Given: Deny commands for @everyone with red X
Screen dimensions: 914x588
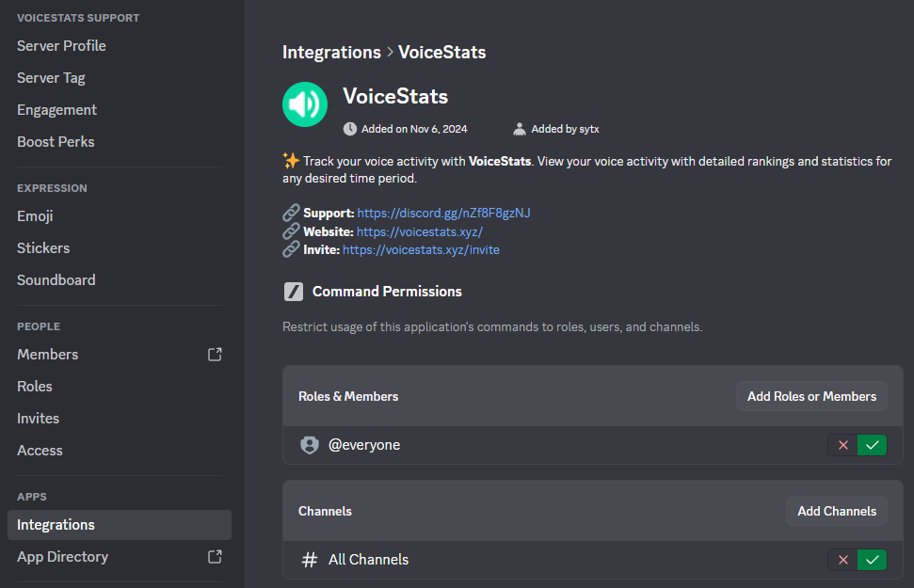Looking at the screenshot, I should point(842,445).
